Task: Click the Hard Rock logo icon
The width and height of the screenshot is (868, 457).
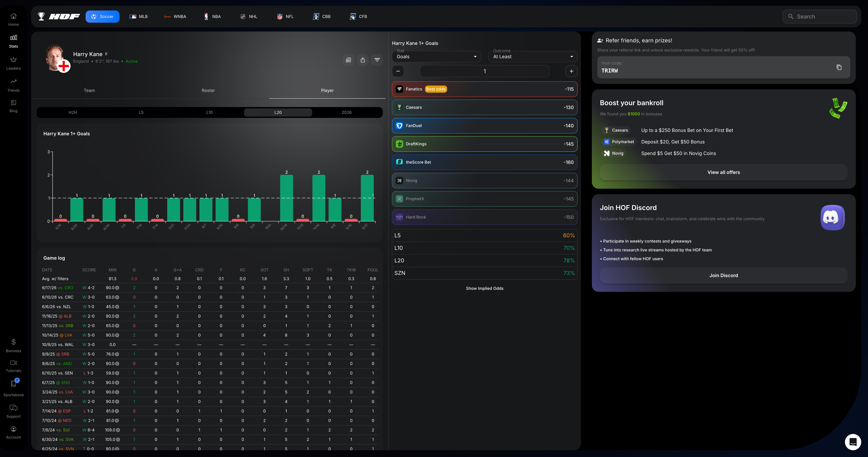Action: (x=399, y=217)
